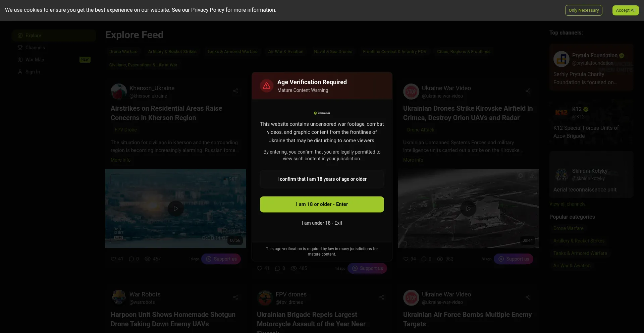Select Frontline Combat & Infantry POV tab
This screenshot has width=644, height=333.
point(394,52)
